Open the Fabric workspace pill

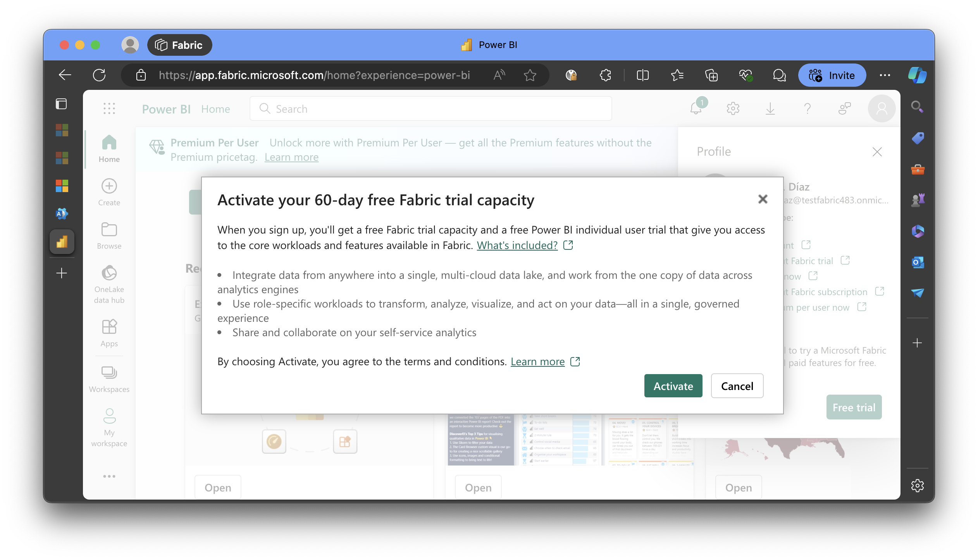click(x=179, y=45)
